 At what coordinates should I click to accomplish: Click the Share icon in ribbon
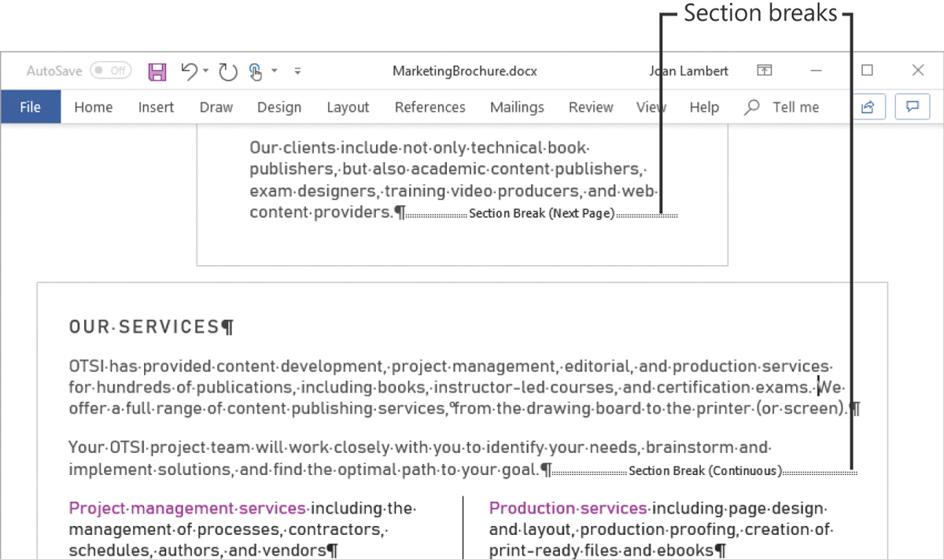coord(868,107)
